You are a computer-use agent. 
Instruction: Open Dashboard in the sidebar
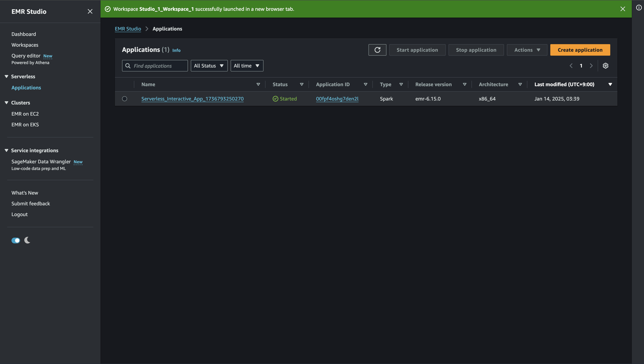pyautogui.click(x=24, y=34)
